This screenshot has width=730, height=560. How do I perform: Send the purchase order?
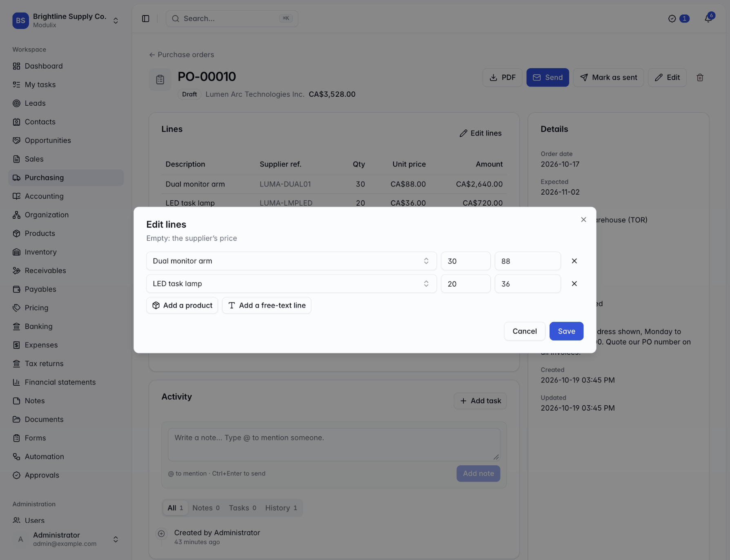pos(547,78)
